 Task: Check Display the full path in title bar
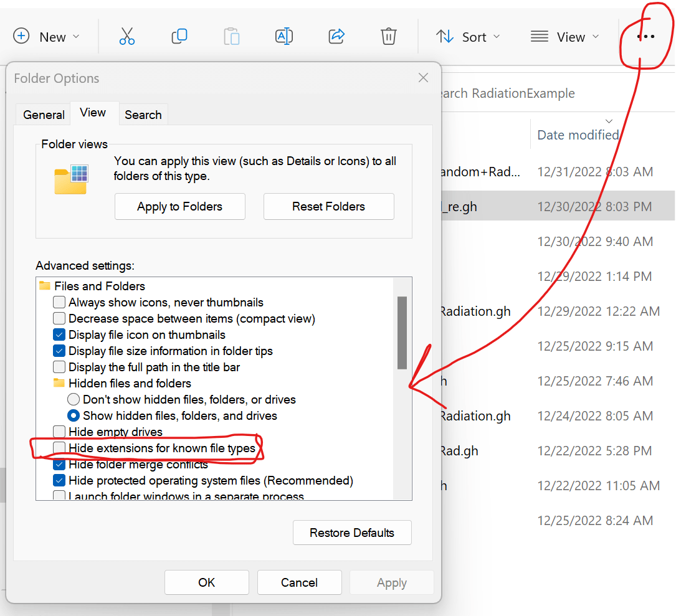click(59, 367)
